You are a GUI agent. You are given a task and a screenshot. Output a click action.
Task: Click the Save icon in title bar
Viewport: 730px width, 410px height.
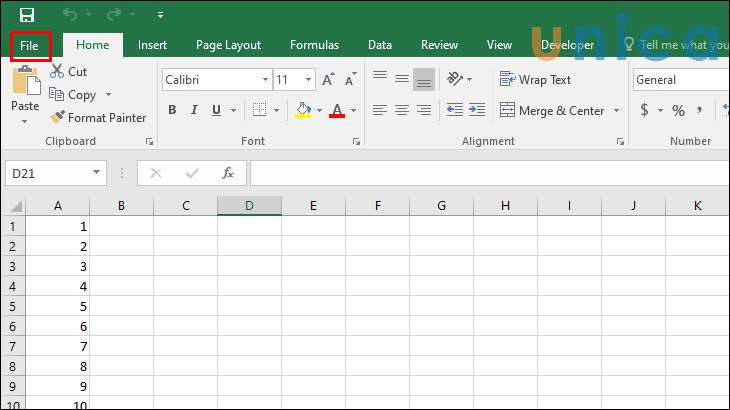27,15
